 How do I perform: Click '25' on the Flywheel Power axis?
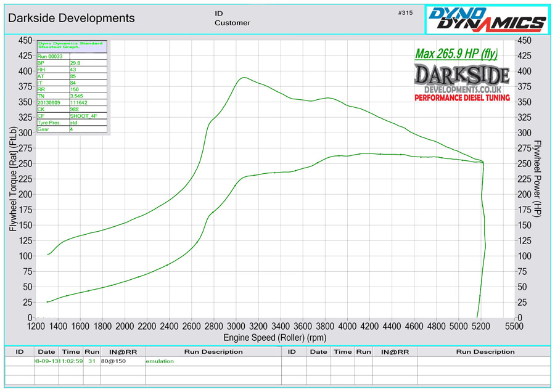[522, 302]
